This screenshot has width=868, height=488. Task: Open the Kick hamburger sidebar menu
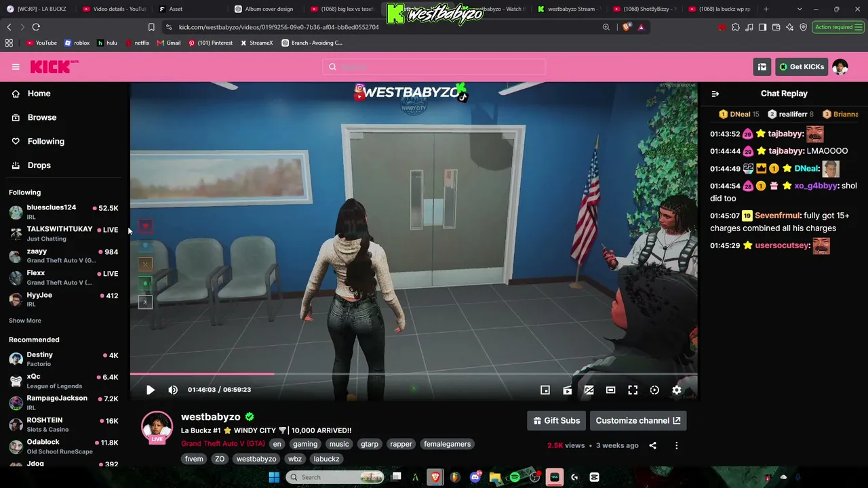pos(16,66)
